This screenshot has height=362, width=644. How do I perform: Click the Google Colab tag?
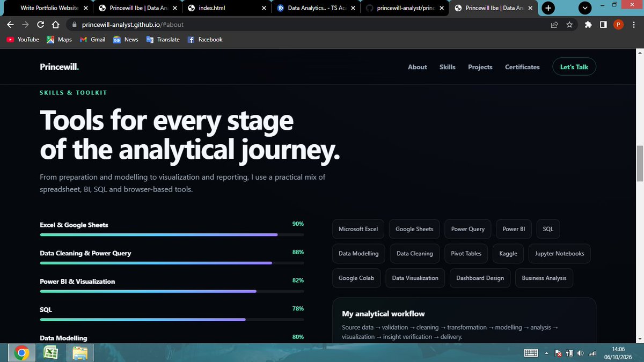point(356,278)
